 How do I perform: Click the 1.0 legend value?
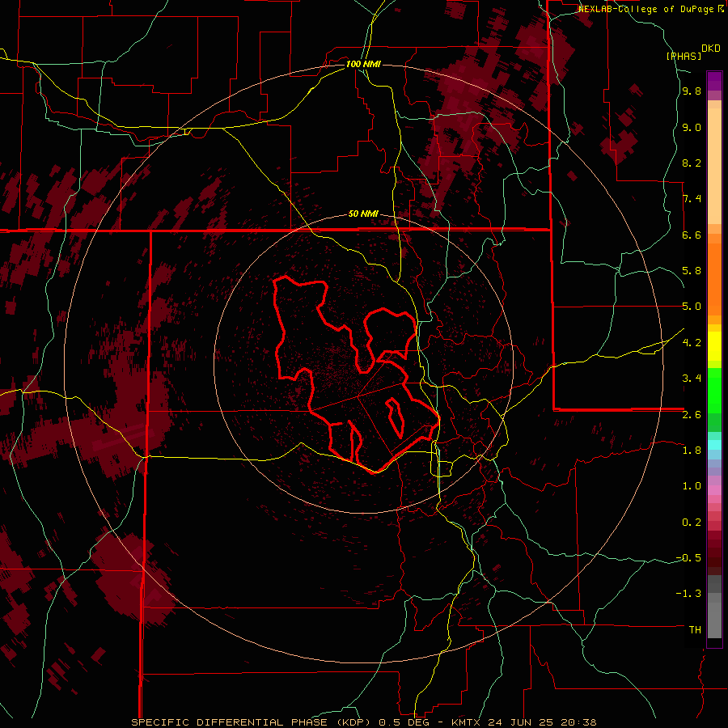pyautogui.click(x=692, y=486)
